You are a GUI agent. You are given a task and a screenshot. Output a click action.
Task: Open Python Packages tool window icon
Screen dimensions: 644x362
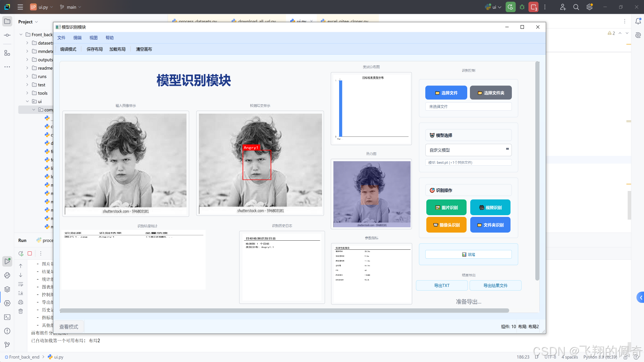[7, 289]
